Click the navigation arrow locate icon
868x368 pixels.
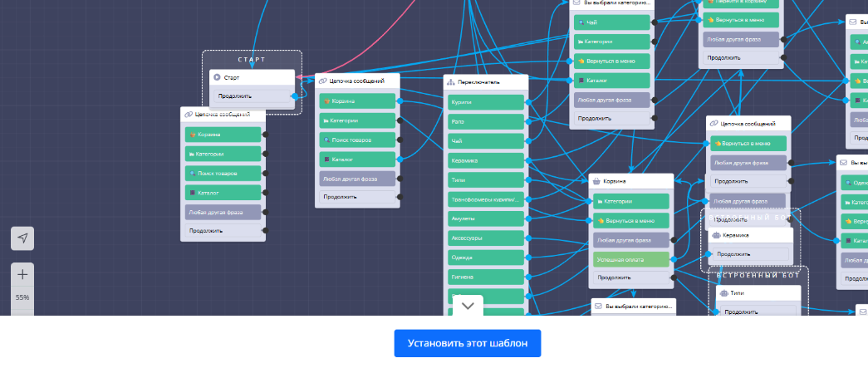coord(22,238)
